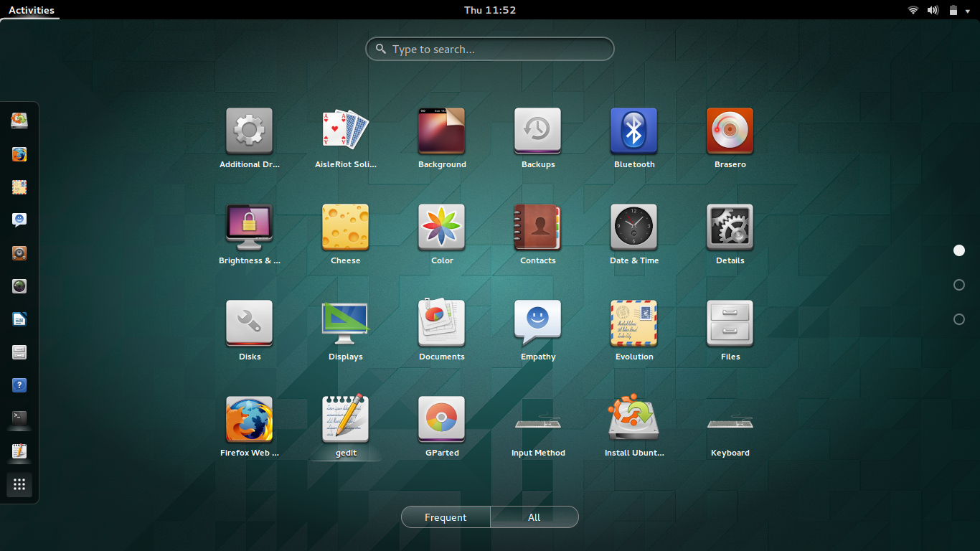The height and width of the screenshot is (551, 980).
Task: Open the Terminal from the dock
Action: (x=19, y=418)
